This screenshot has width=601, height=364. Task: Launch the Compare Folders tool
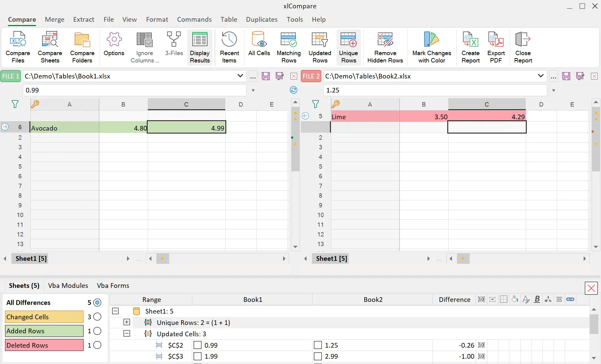point(82,47)
